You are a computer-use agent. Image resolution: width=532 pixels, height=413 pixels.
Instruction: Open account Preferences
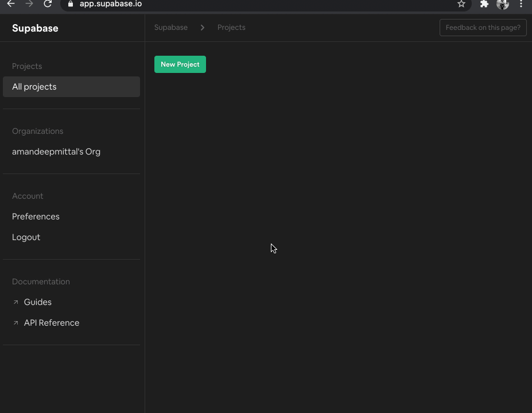click(36, 217)
